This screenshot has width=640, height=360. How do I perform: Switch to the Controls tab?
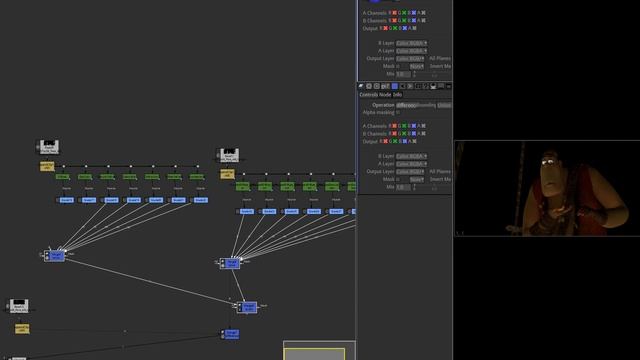(x=369, y=95)
